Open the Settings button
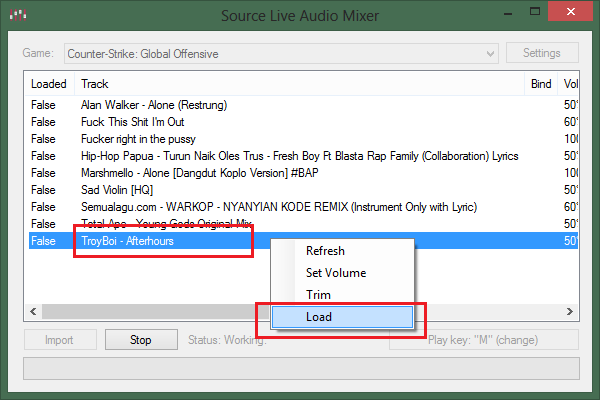This screenshot has height=400, width=600. (542, 53)
